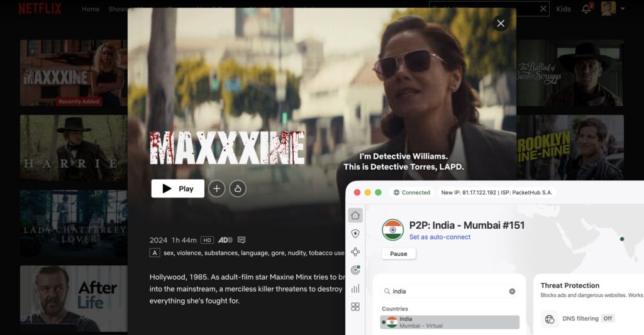644x335 pixels.
Task: Click the green server dot on the map
Action: click(622, 239)
